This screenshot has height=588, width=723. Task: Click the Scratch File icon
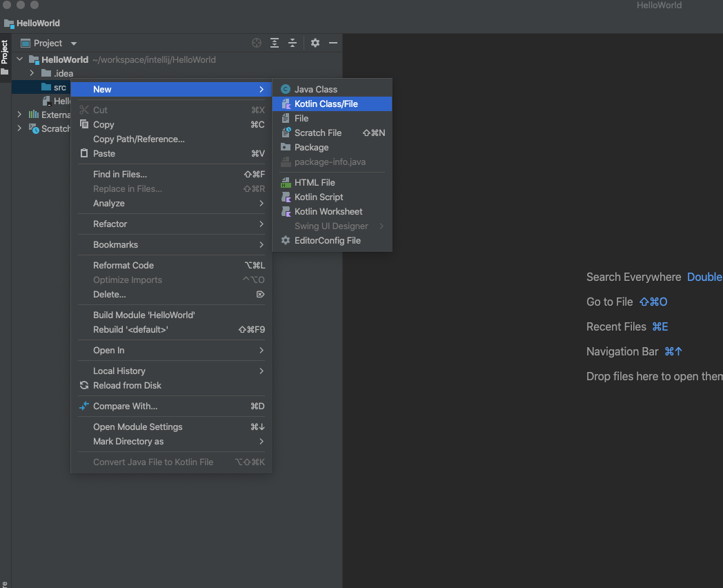tap(286, 133)
